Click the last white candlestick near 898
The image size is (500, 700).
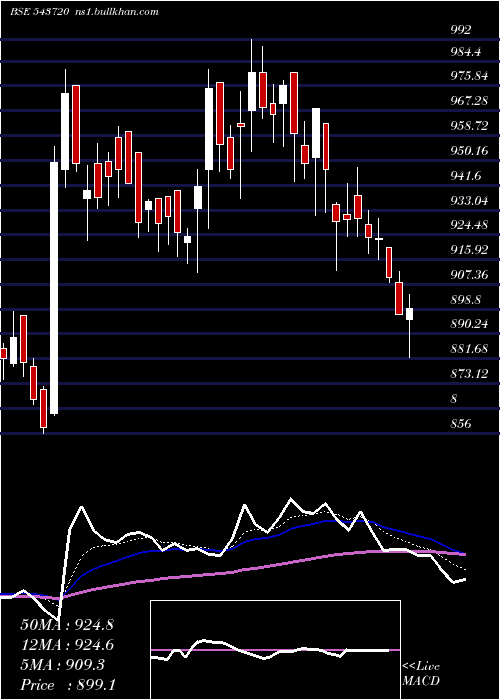(409, 313)
